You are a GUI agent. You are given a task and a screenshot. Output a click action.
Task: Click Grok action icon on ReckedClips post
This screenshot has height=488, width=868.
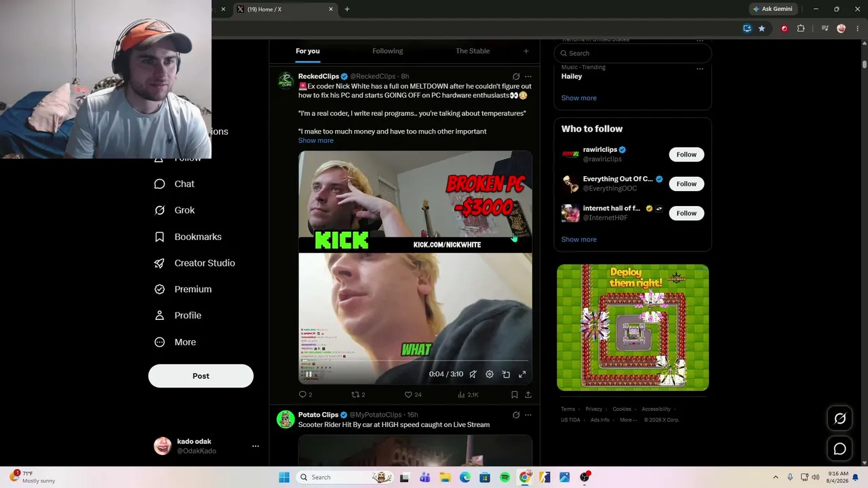point(516,77)
